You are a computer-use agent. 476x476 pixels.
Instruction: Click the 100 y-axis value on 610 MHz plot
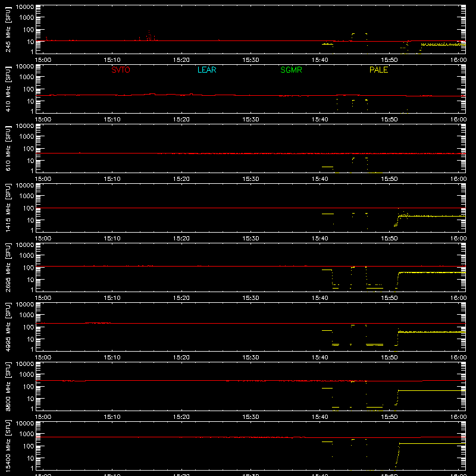pyautogui.click(x=29, y=149)
